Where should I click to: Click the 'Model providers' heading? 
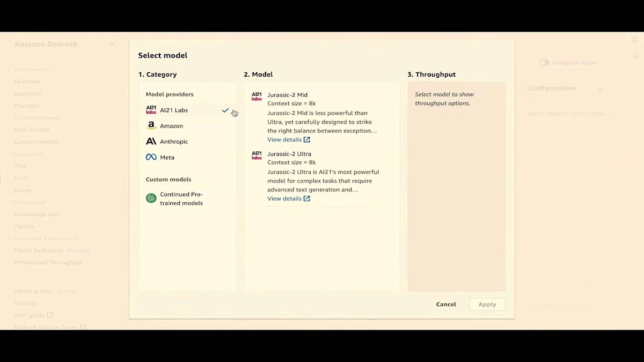click(x=170, y=94)
